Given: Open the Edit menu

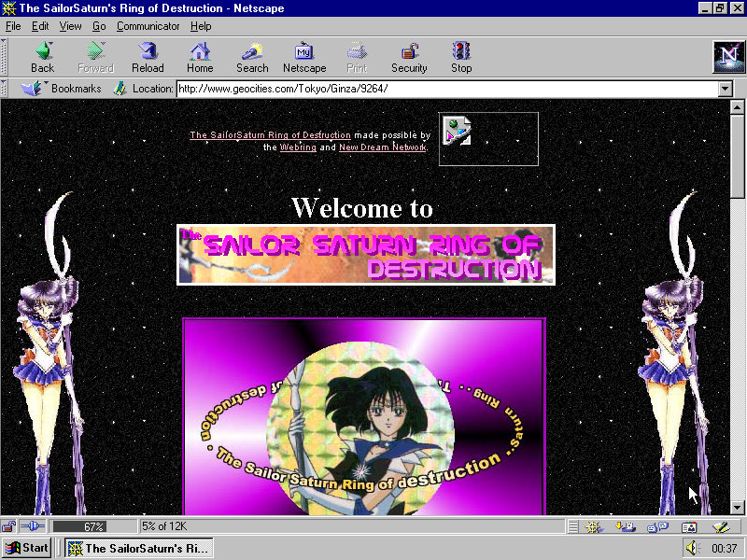Looking at the screenshot, I should point(40,26).
